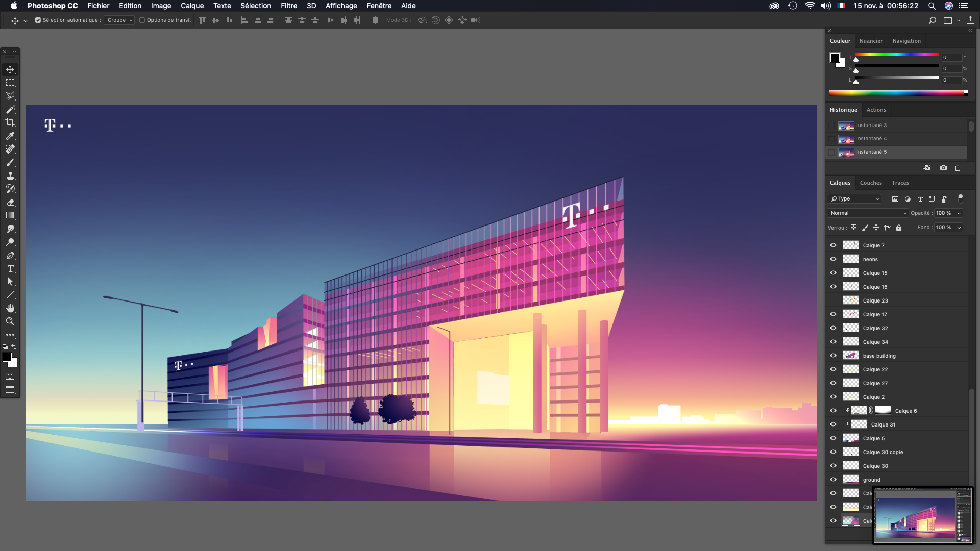Viewport: 980px width, 551px height.
Task: Select the Path Selection tool
Action: click(10, 282)
